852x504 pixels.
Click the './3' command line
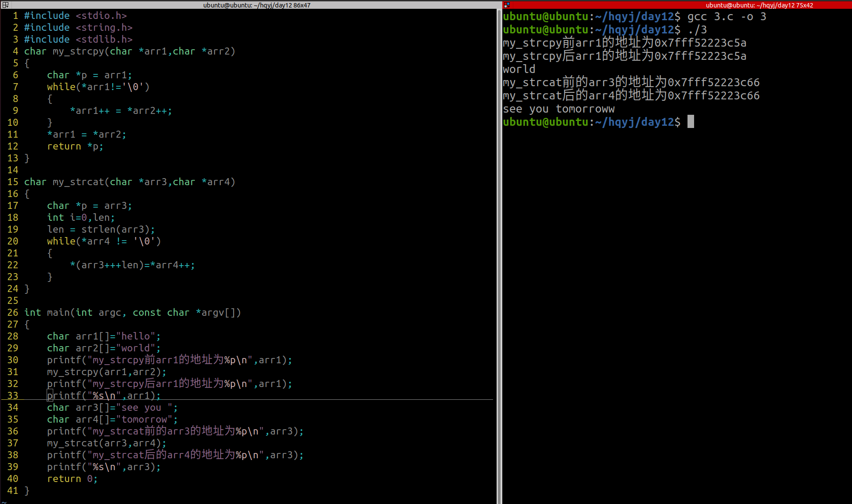[697, 30]
